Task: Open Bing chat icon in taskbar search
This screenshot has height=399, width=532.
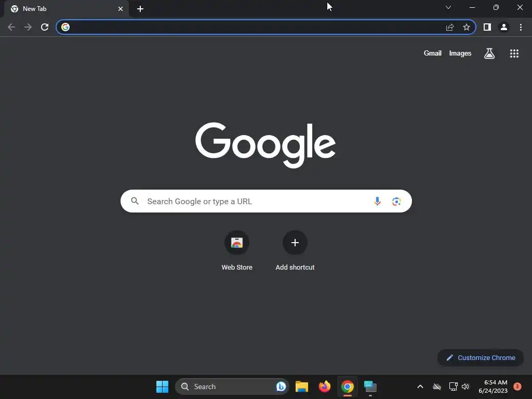Action: (281, 387)
